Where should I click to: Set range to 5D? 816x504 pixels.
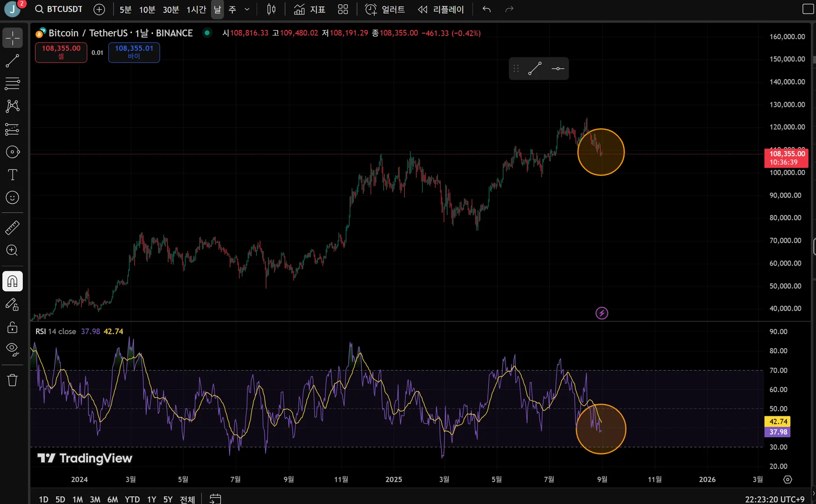(x=60, y=499)
